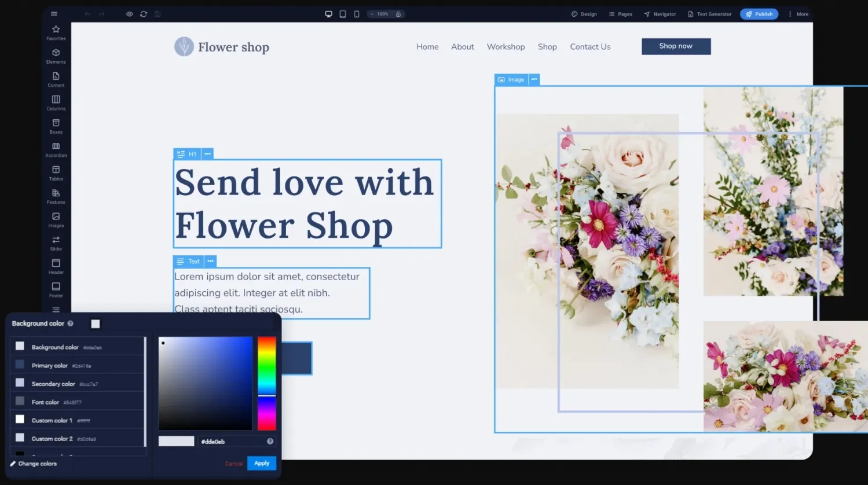Open the 100% zoom dropdown
This screenshot has height=485, width=868.
(379, 14)
